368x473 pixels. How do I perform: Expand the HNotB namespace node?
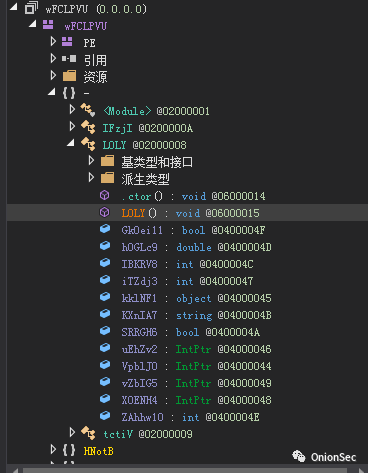click(53, 449)
